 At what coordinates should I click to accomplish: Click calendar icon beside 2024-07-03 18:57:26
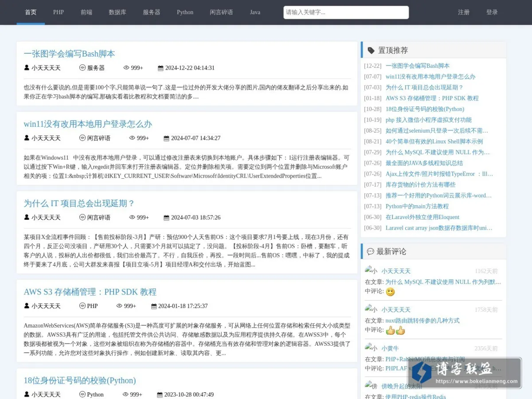point(166,217)
